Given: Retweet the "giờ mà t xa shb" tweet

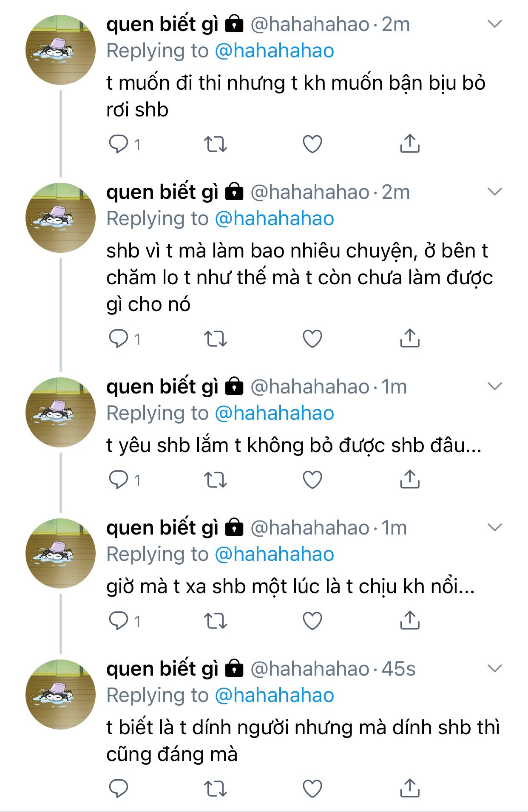Looking at the screenshot, I should (x=216, y=621).
